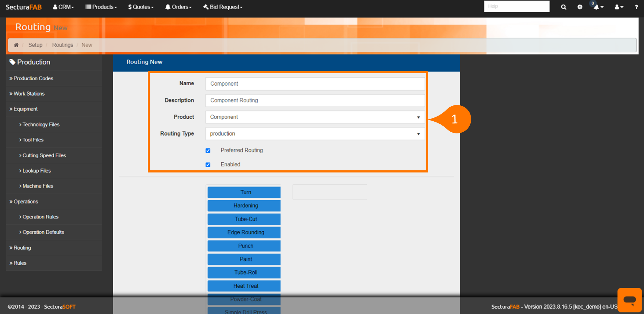Viewport: 644px width, 314px height.
Task: Click the SecturaFAB logo
Action: click(x=24, y=7)
